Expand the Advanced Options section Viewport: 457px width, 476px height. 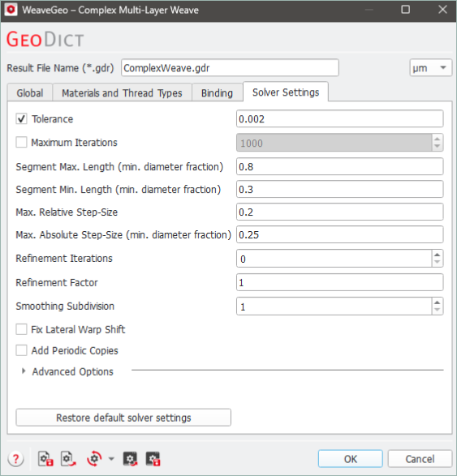[x=24, y=371]
